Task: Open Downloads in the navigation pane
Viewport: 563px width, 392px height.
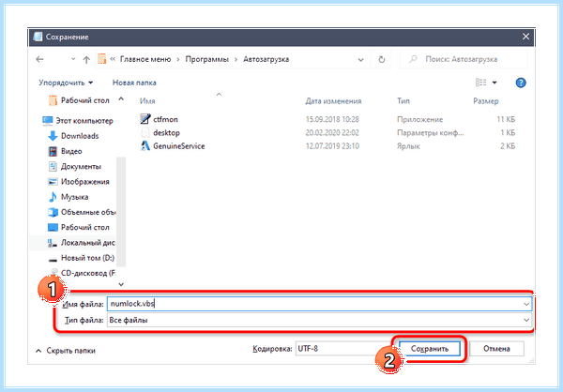Action: pos(80,136)
